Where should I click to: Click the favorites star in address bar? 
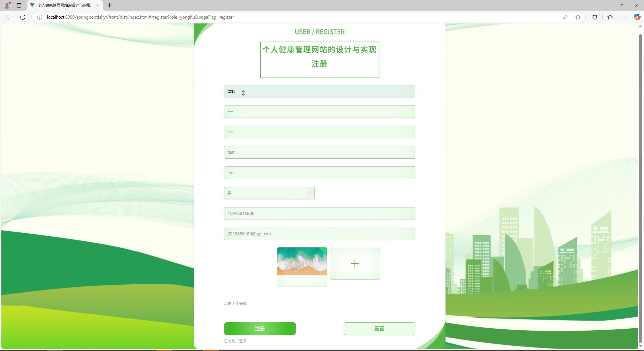click(x=577, y=17)
